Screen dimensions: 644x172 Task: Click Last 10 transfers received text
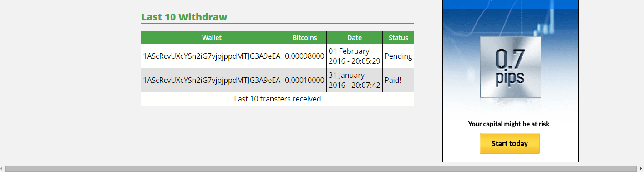tap(278, 99)
